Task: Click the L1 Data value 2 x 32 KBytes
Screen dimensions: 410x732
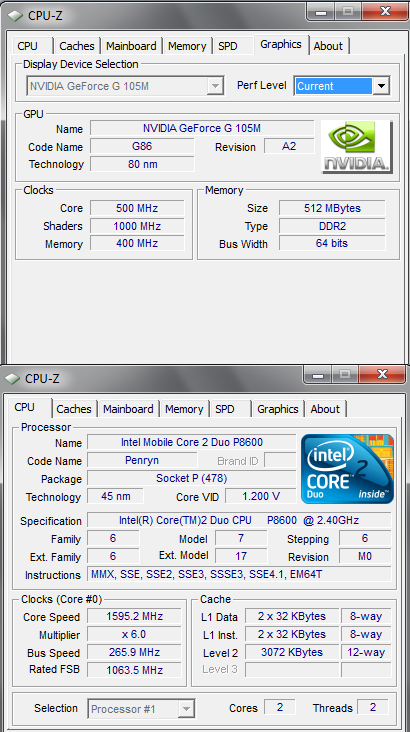Action: (x=292, y=616)
